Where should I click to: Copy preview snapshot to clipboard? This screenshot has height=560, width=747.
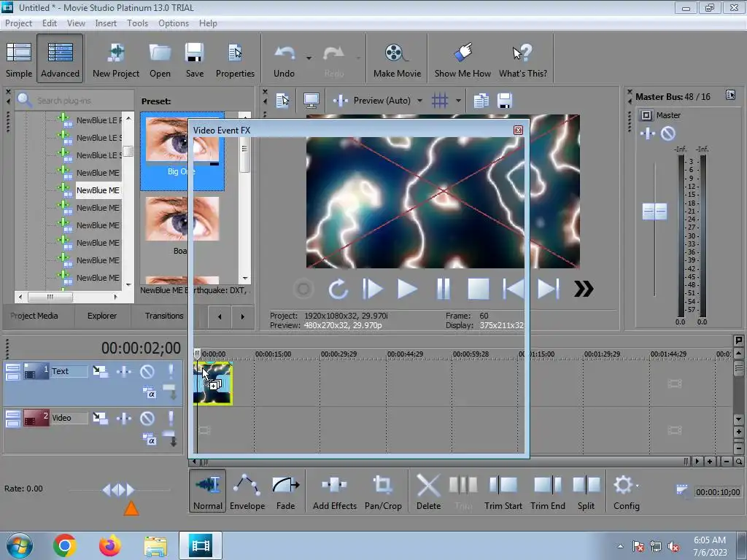point(481,101)
